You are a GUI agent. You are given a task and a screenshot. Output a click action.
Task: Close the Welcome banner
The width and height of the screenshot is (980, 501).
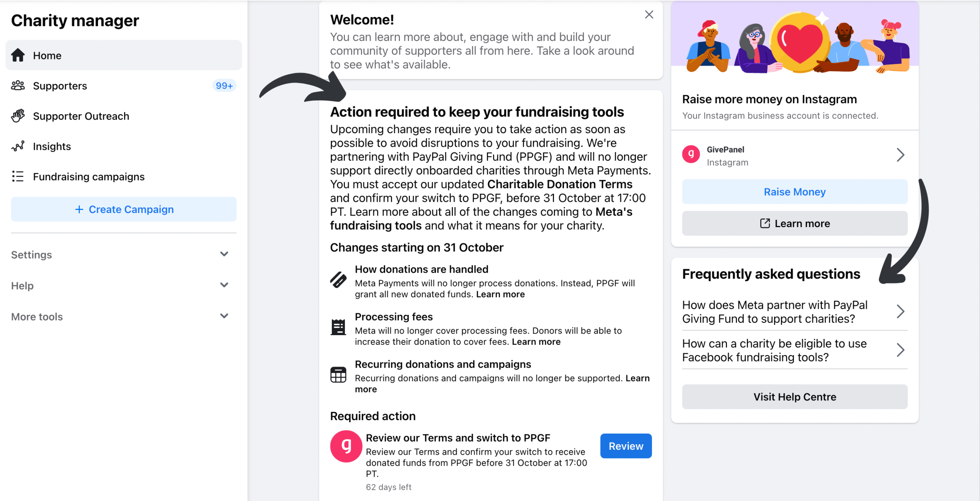coord(649,15)
